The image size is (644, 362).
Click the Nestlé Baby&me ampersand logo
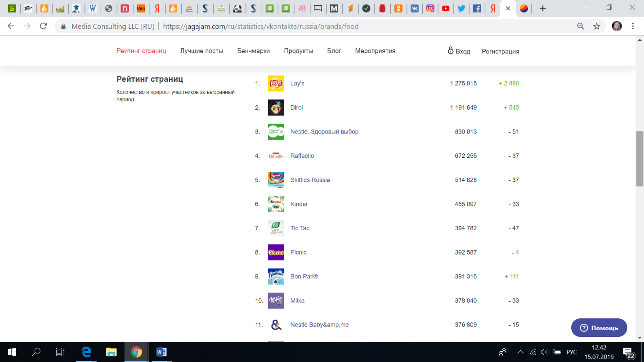coord(276,325)
